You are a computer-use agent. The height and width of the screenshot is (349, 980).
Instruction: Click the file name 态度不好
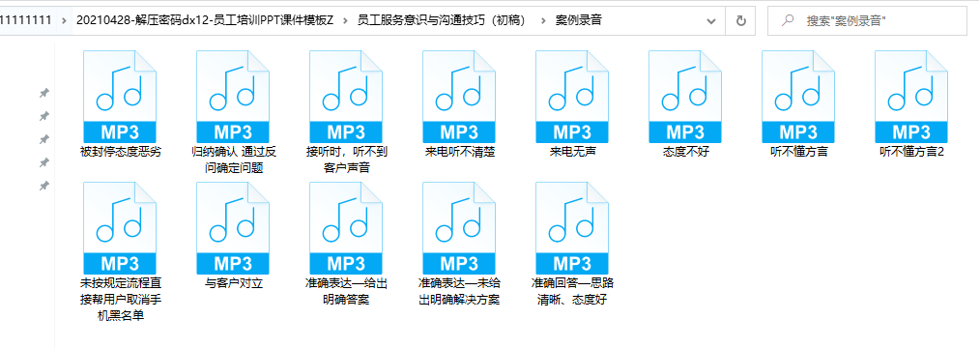685,152
